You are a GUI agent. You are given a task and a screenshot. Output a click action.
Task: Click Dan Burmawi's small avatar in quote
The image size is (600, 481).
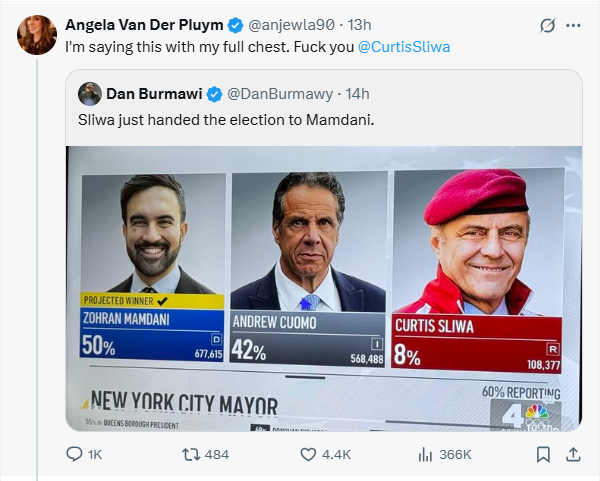[89, 94]
